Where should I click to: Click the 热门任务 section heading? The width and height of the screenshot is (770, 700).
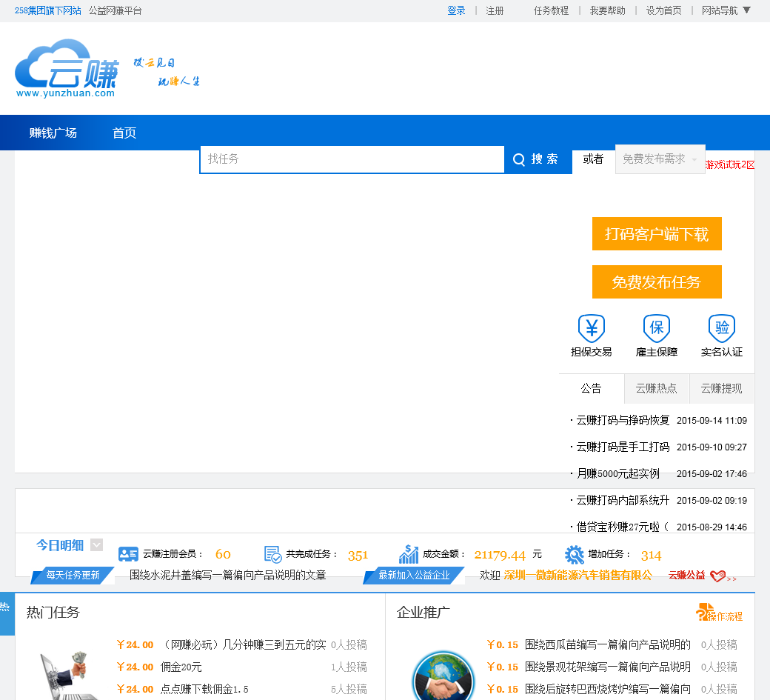coord(53,612)
